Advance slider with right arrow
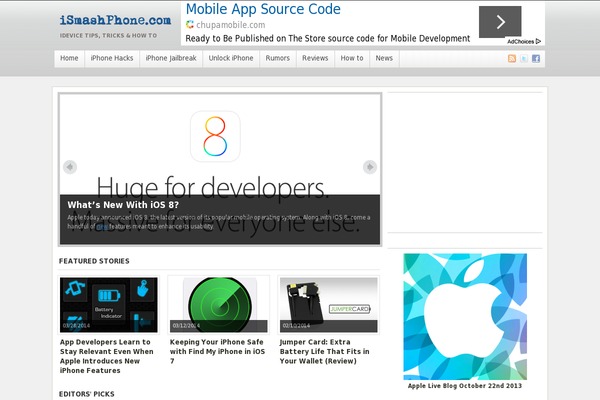 tap(370, 167)
